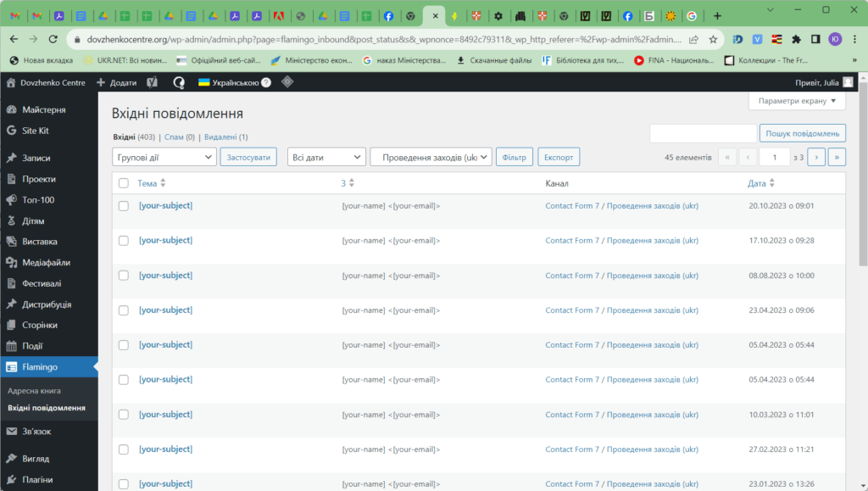868x491 pixels.
Task: Click the message search input field
Action: (703, 133)
